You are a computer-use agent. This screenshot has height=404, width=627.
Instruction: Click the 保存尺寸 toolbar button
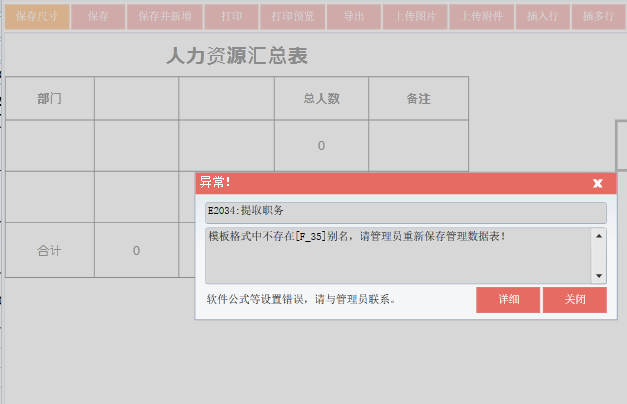pos(37,17)
